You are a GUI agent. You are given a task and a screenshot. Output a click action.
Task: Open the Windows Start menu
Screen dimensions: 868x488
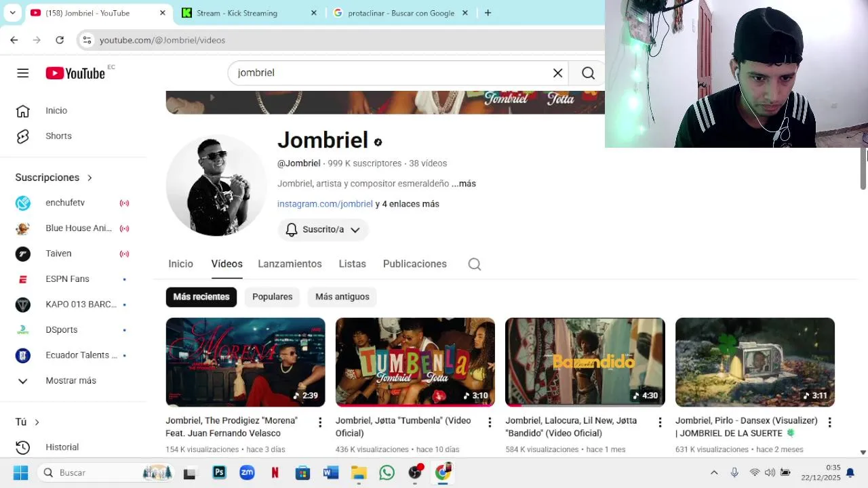pos(20,472)
